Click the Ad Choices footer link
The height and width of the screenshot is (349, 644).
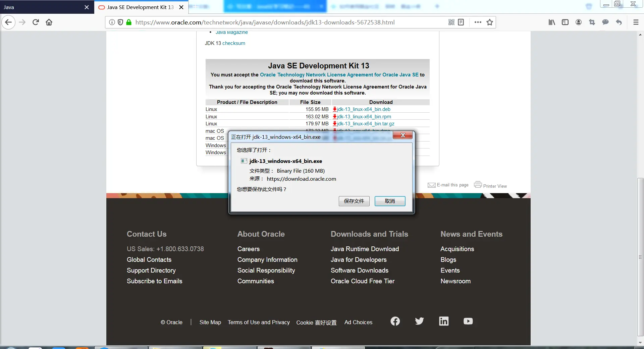[358, 323]
